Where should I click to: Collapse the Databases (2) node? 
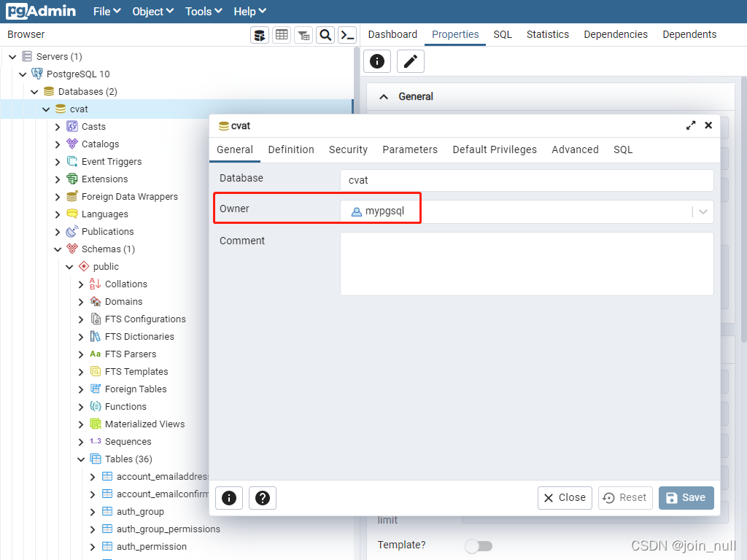[x=34, y=91]
